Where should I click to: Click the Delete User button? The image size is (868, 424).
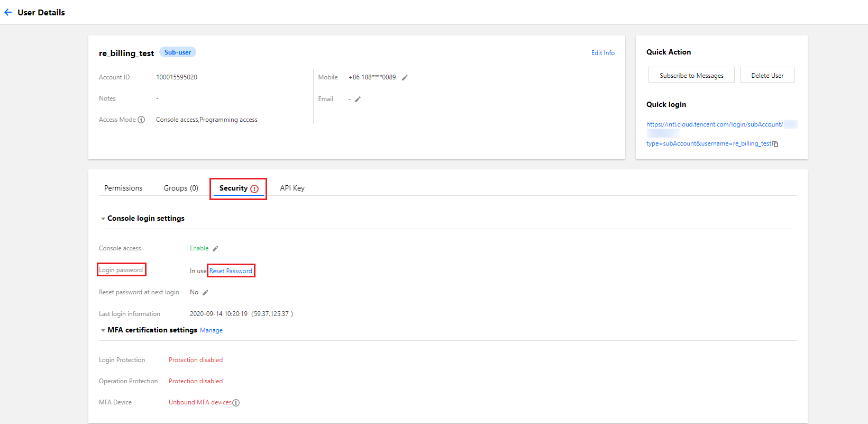pos(768,75)
